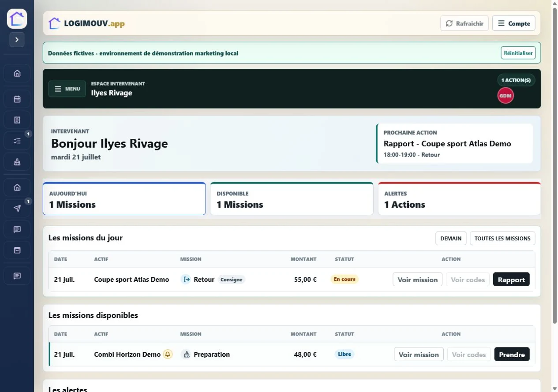Click the Coupe sport Atlas Demo asset name

click(x=131, y=280)
